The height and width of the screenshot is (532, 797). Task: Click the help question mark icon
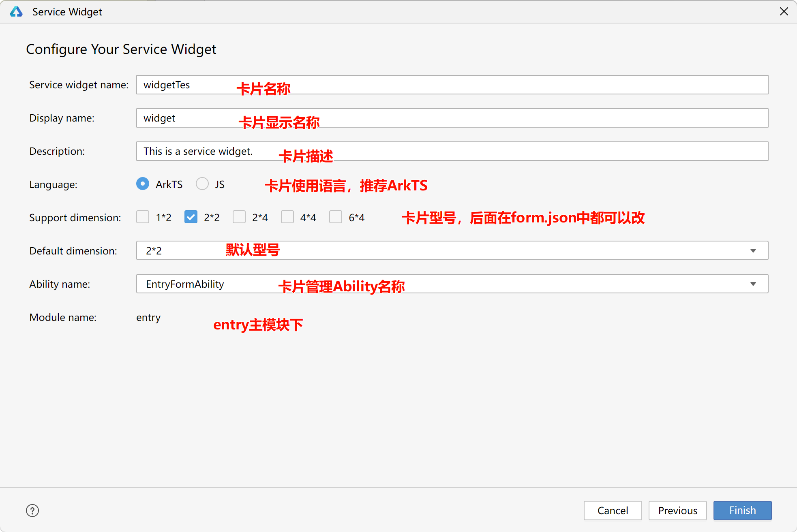(32, 511)
